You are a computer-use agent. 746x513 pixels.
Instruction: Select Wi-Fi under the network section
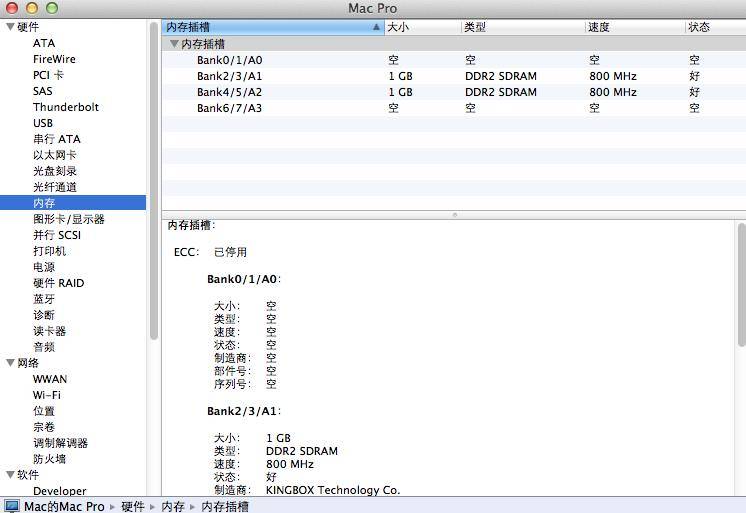coord(47,395)
